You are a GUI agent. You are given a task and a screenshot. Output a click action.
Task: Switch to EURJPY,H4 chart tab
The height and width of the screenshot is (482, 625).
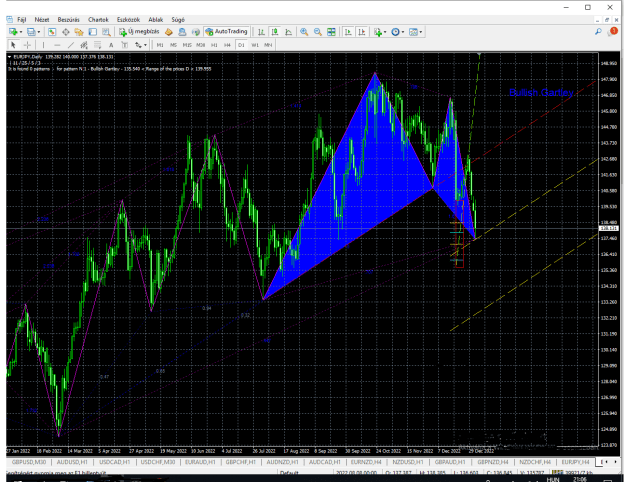[575, 462]
